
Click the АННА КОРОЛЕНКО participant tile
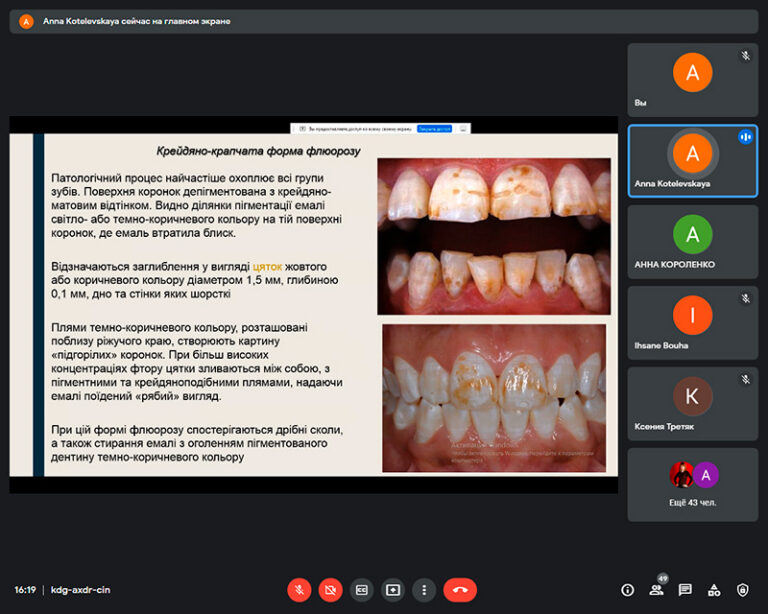pos(692,241)
